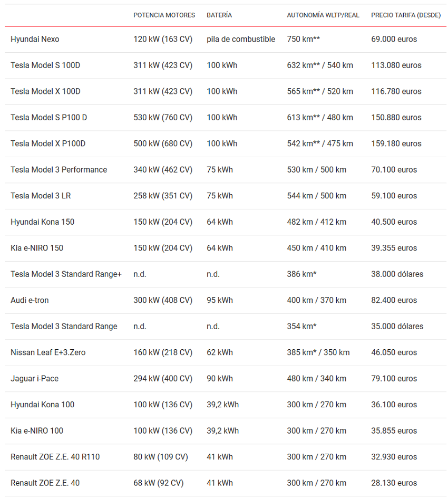Select the Audi e-tron row name
Image resolution: width=448 pixels, height=498 pixels.
(x=30, y=300)
